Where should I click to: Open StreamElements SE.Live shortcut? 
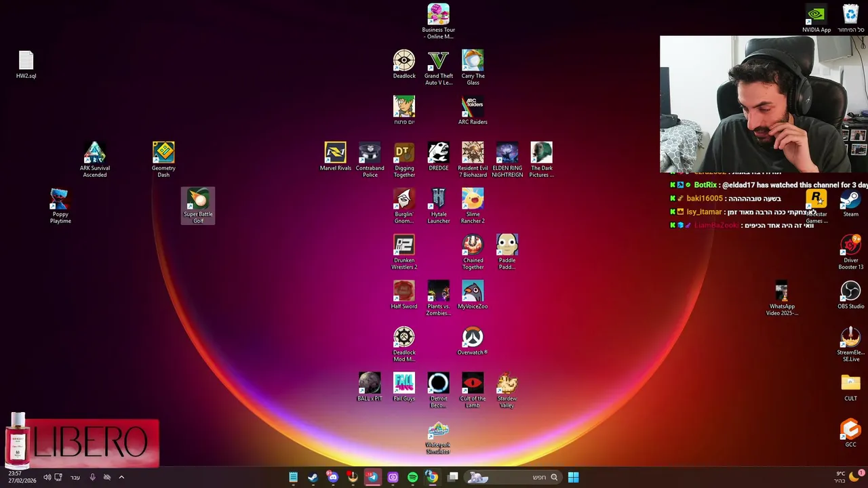(x=850, y=344)
